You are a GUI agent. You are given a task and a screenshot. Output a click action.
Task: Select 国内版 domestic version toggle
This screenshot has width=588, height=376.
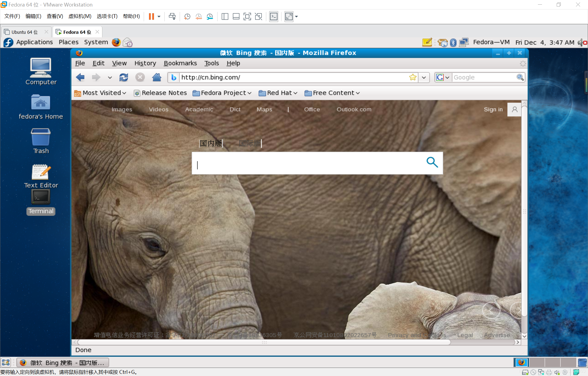coord(211,143)
